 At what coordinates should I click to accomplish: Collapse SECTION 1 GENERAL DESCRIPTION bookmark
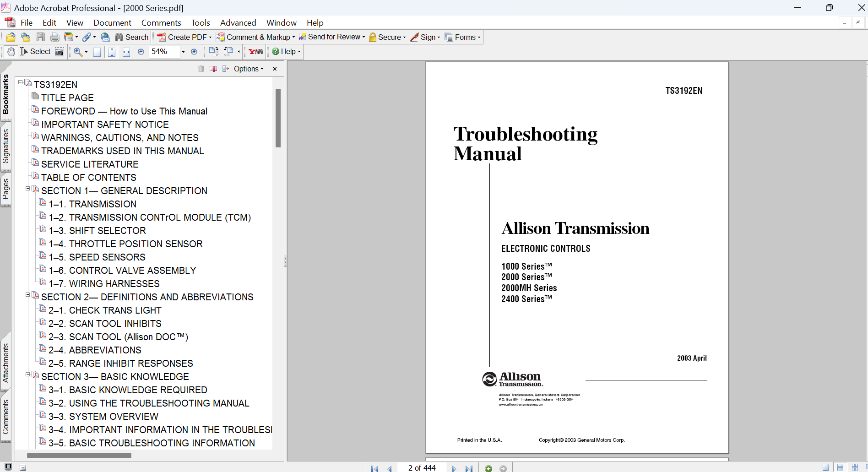(27, 189)
